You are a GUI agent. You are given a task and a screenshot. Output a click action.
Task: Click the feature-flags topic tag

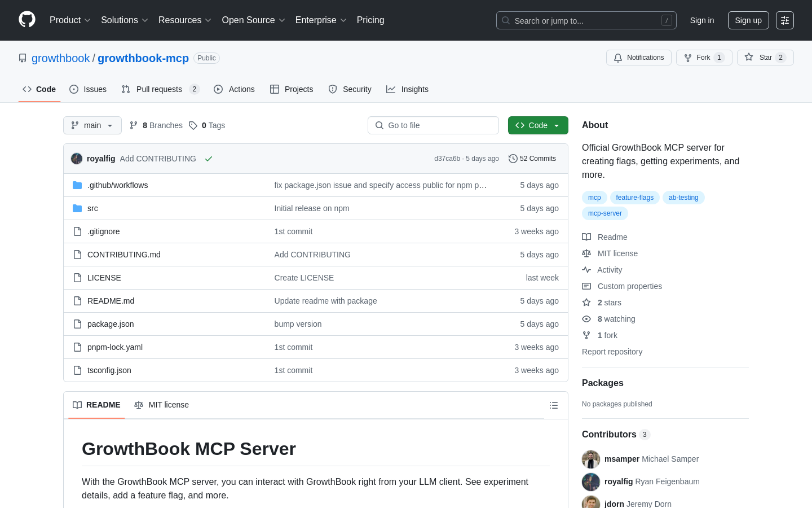coord(635,198)
